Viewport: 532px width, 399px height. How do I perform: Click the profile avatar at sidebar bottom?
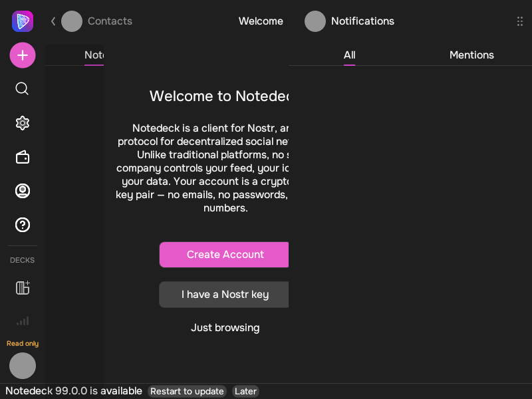point(23,366)
